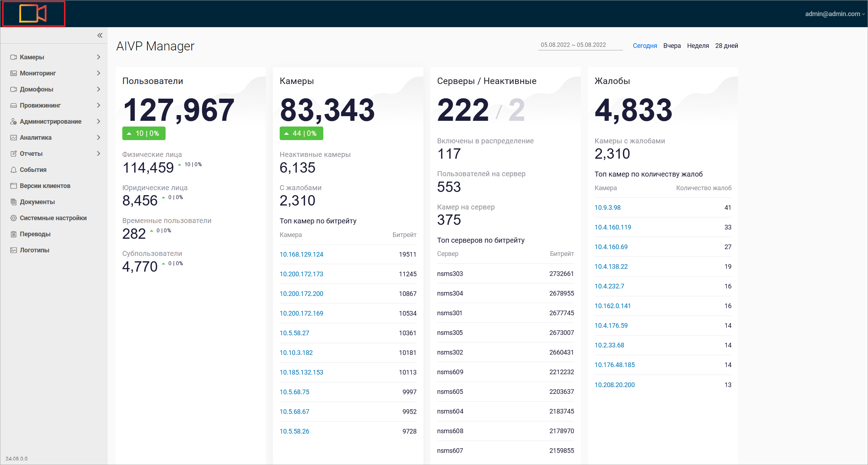
Task: Collapse the sidebar with double-chevron icon
Action: coord(100,35)
